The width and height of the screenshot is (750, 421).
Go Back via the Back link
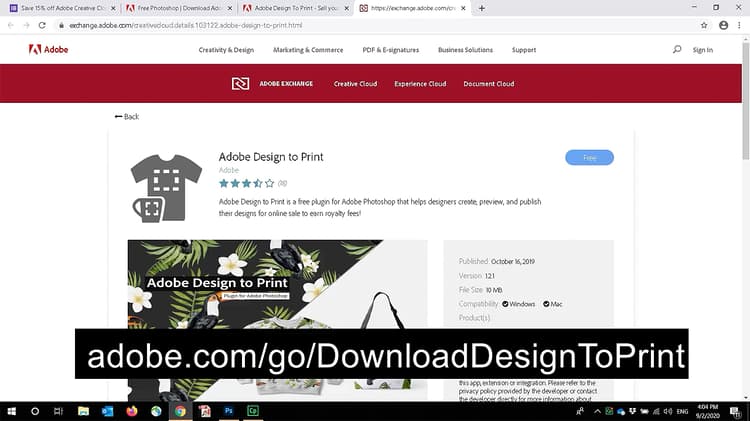(127, 116)
